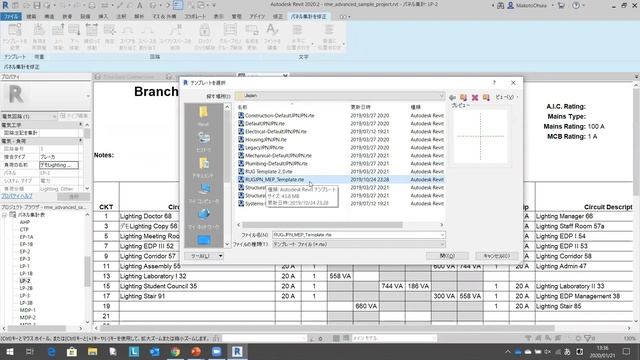The height and width of the screenshot is (360, 640).
Task: Select AHP in project browser
Action: (25, 222)
